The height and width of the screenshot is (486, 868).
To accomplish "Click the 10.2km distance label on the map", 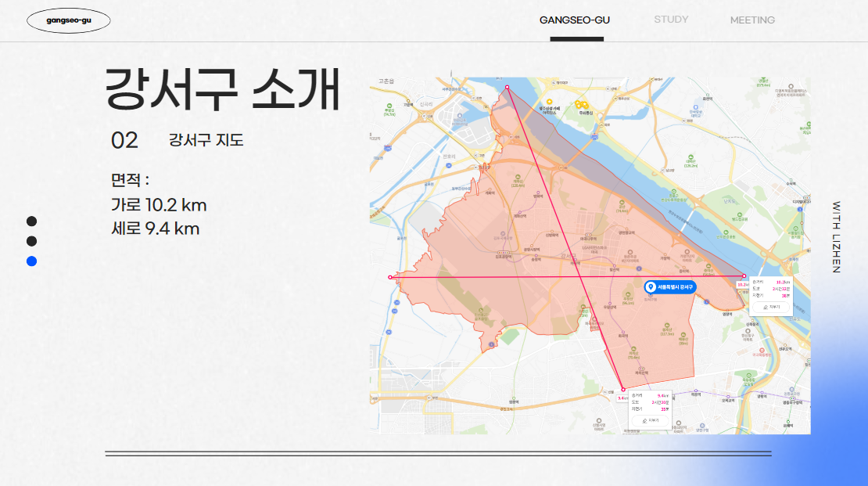I will click(x=742, y=285).
